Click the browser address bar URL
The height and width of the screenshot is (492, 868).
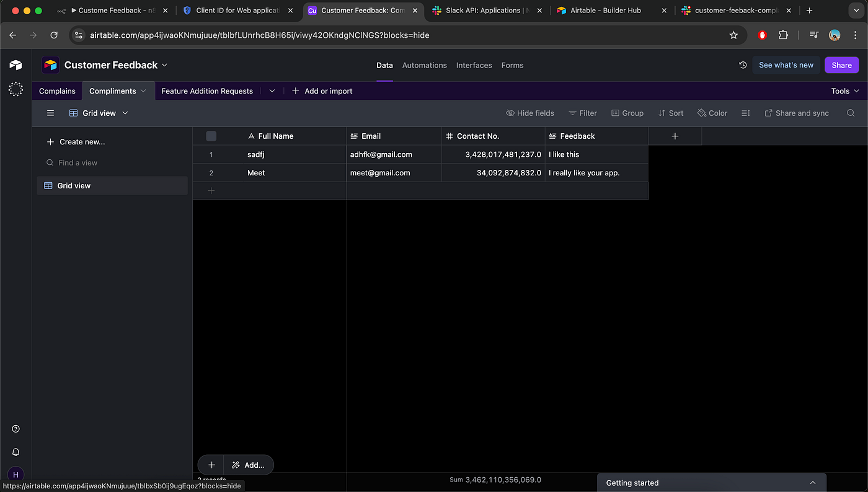(259, 35)
